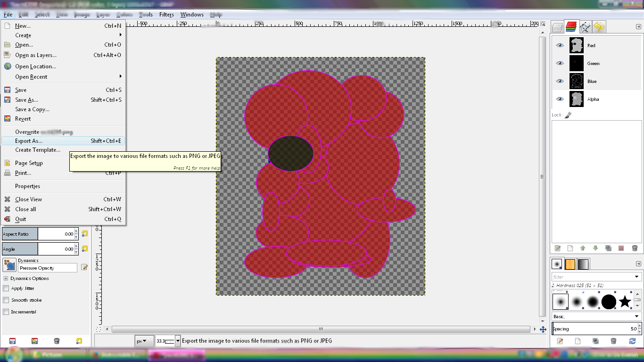Enable the Apply Jitter checkbox
Screen dimensions: 644x362
point(6,288)
